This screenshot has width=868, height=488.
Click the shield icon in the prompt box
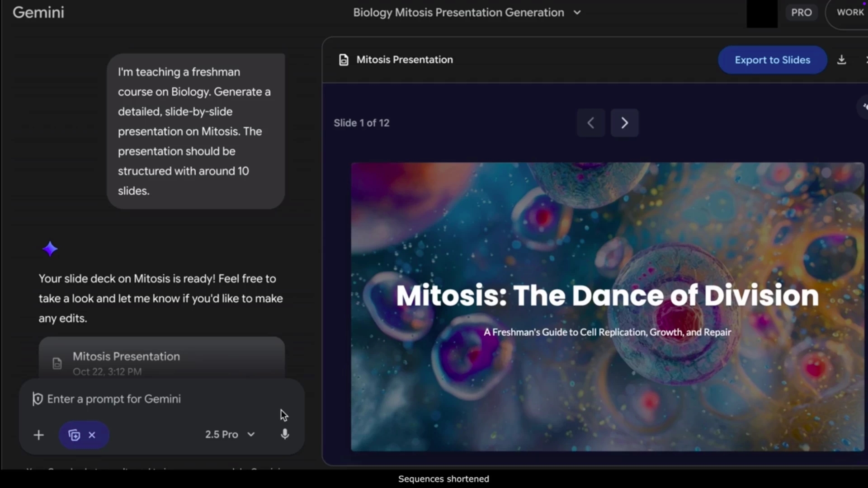38,399
